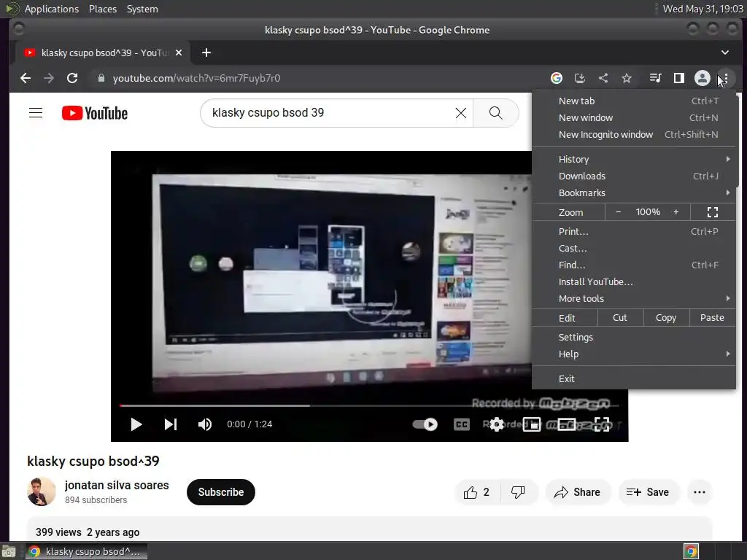The height and width of the screenshot is (560, 747).
Task: Open the video player settings gear
Action: click(x=497, y=424)
